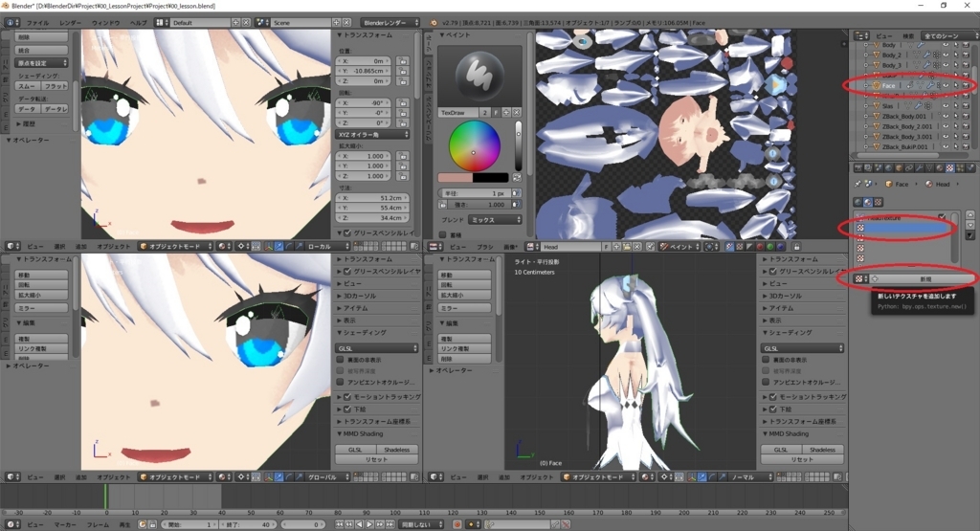Click the リンク複製 button in ノーマル viewport tools
This screenshot has width=980, height=531.
464,348
